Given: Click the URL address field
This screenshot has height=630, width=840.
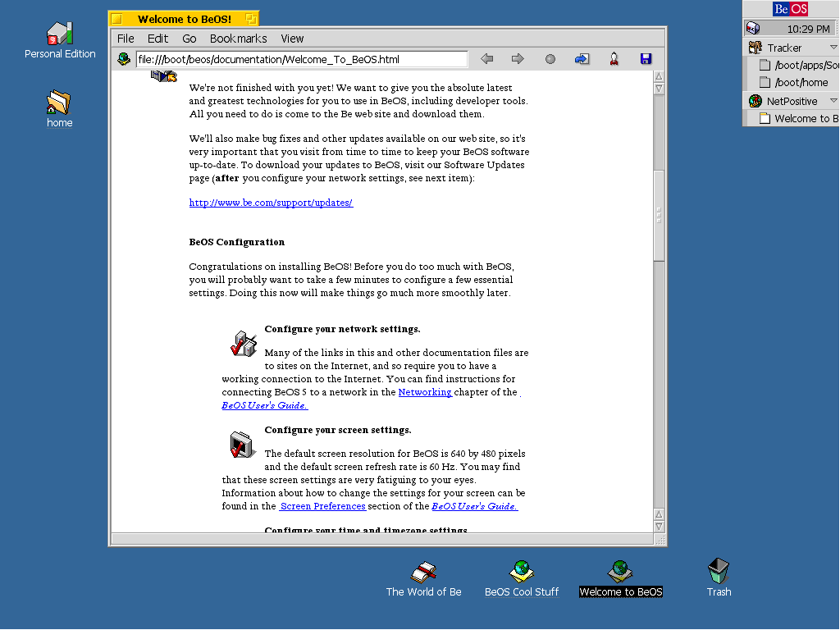Looking at the screenshot, I should tap(302, 59).
